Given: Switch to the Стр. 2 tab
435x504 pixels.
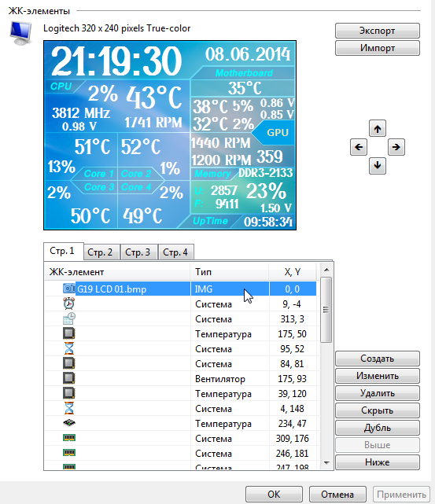Looking at the screenshot, I should (101, 252).
